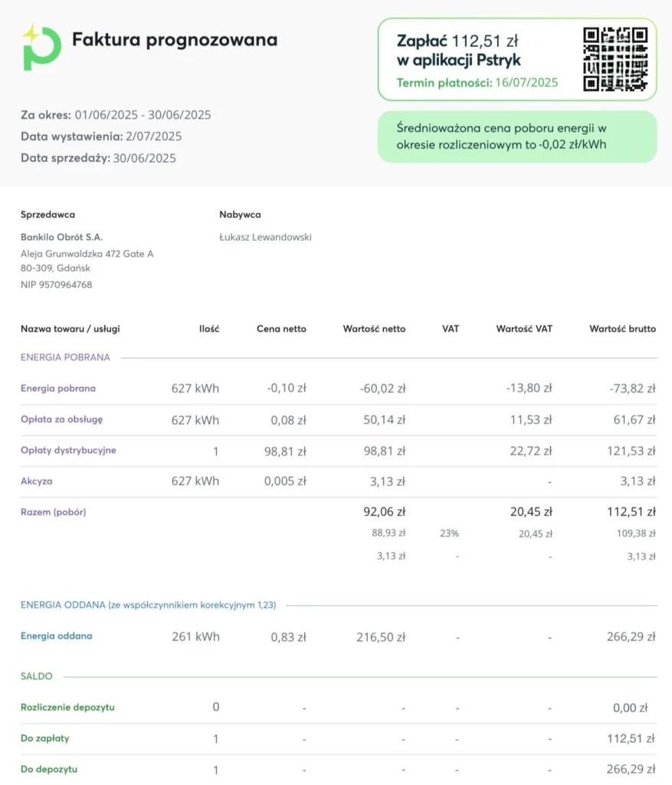The image size is (672, 785).
Task: Click the 'Wartość brutto' column header
Action: click(622, 329)
